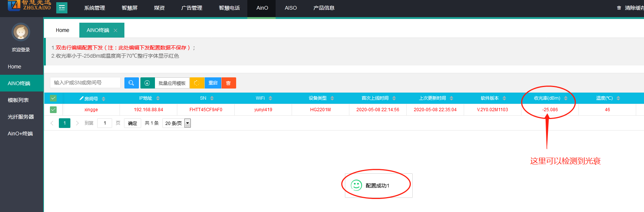Go to next page arrow in pagination

pyautogui.click(x=77, y=123)
